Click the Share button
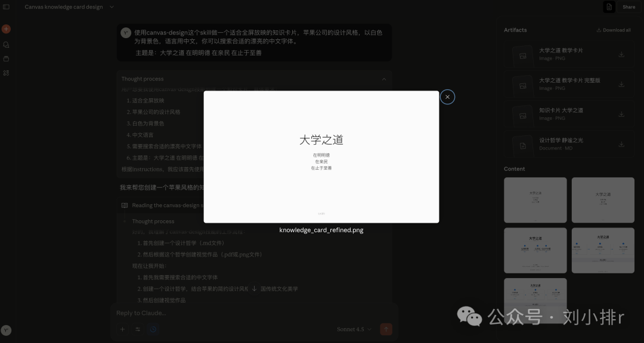 tap(628, 7)
